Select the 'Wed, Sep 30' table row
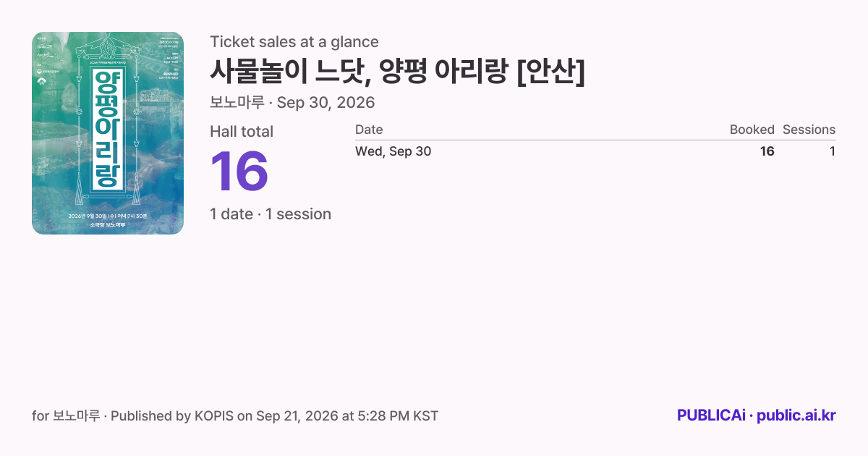868x456 pixels. pos(595,151)
